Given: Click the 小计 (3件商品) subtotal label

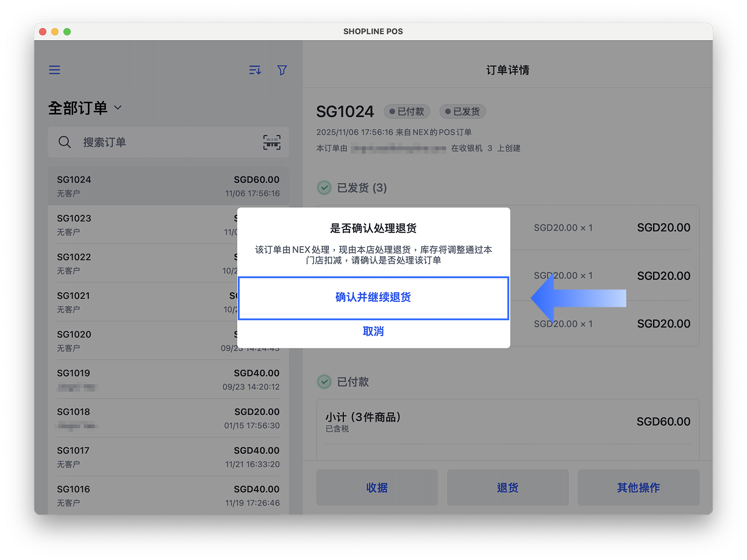Looking at the screenshot, I should [x=363, y=417].
